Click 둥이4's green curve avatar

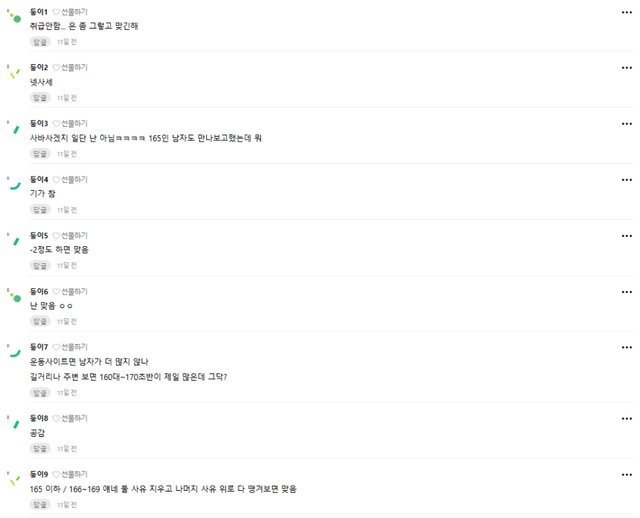click(x=15, y=185)
